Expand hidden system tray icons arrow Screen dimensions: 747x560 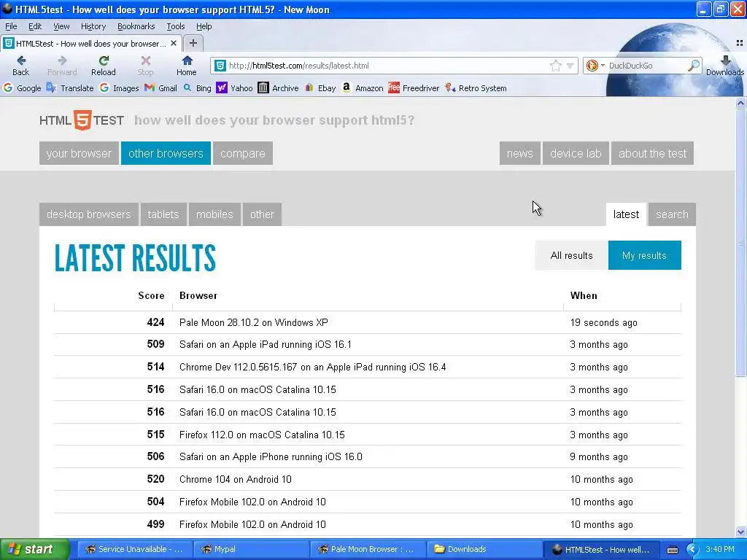click(x=692, y=549)
